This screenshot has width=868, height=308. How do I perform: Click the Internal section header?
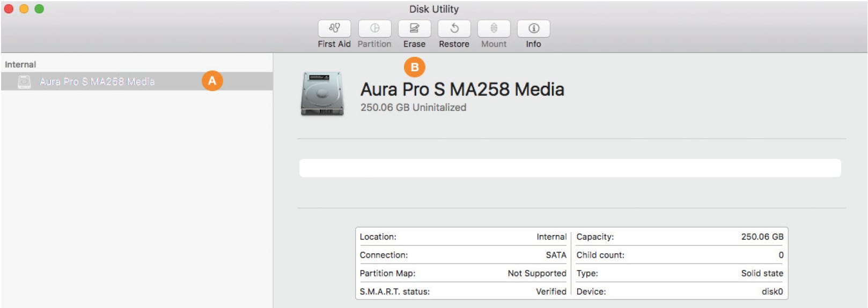pos(20,64)
